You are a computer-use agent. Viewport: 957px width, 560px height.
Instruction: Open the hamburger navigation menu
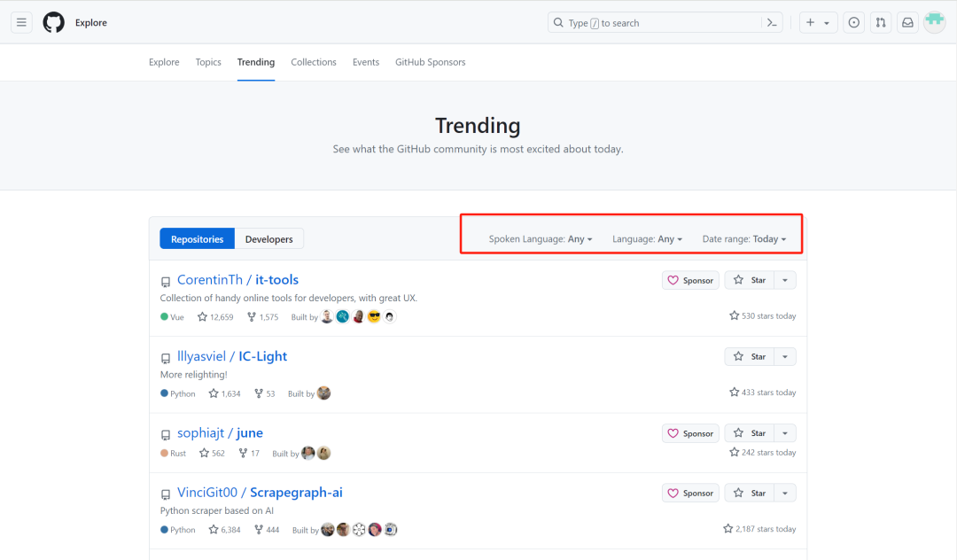[x=21, y=22]
